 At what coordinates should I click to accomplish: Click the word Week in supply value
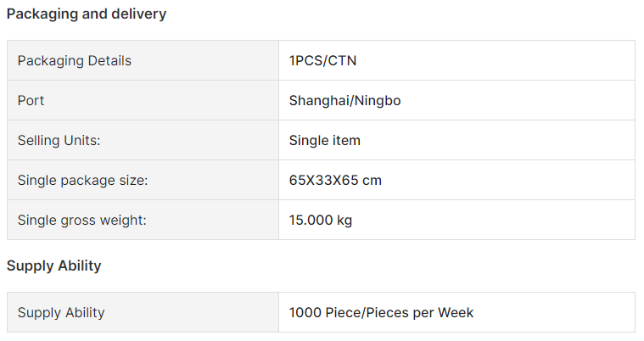point(456,313)
